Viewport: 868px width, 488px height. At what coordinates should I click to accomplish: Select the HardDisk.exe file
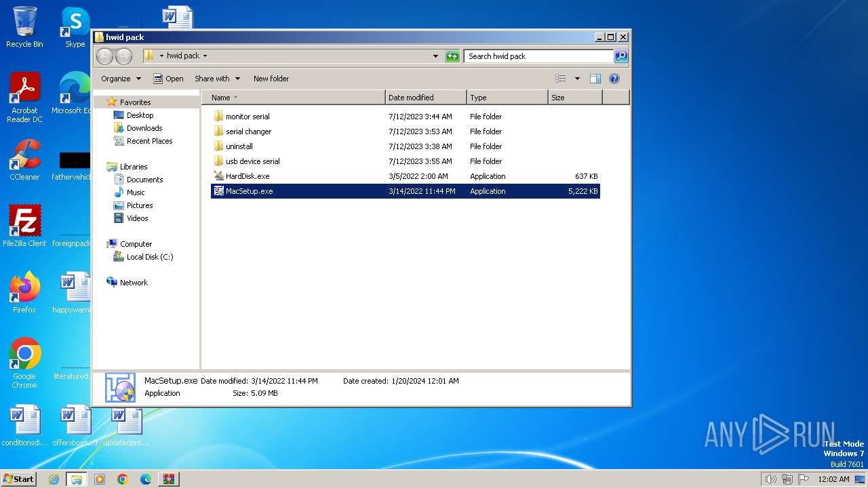(x=405, y=176)
